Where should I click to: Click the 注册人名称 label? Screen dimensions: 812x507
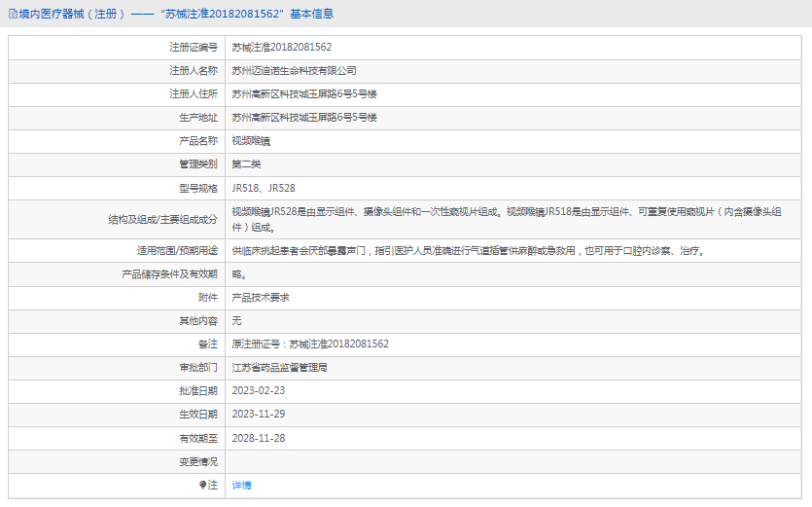click(194, 70)
